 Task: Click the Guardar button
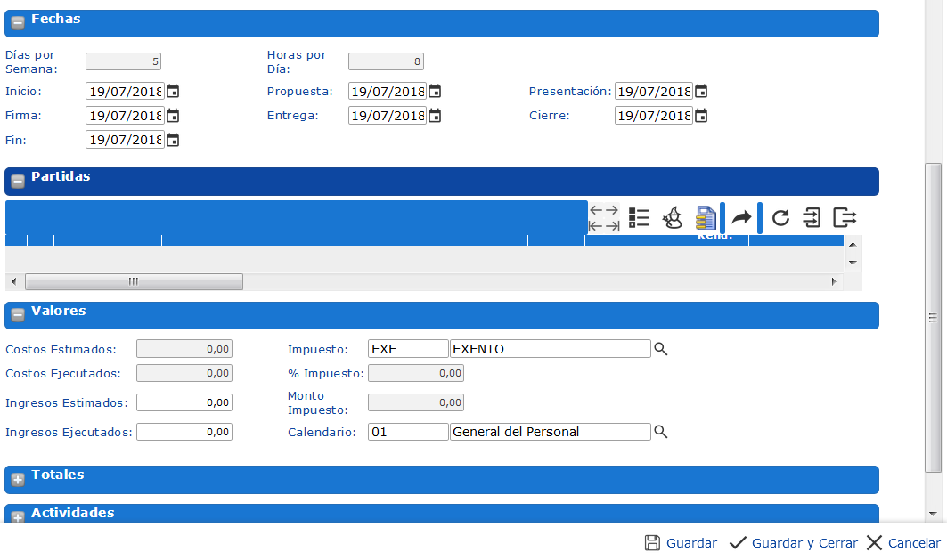click(x=681, y=543)
